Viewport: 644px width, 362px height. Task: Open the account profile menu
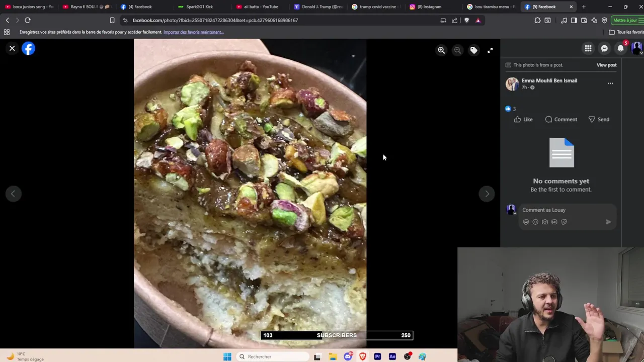click(x=636, y=48)
